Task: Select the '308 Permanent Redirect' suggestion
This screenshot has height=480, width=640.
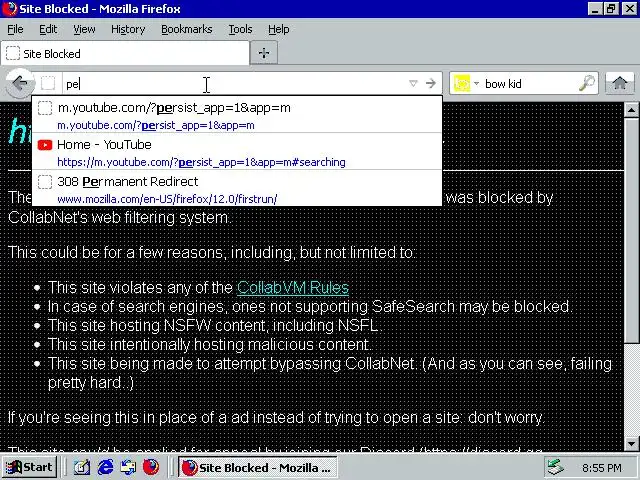Action: click(237, 189)
